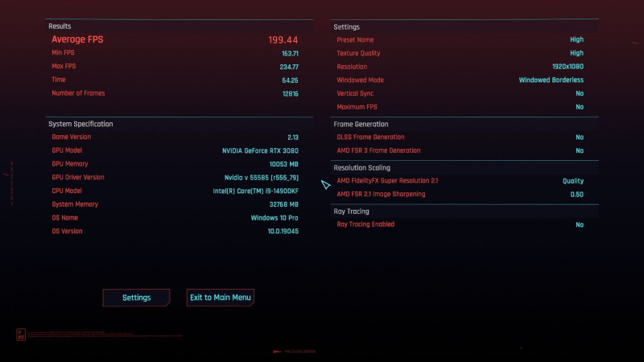Click the Resolution 1920x1080 value
644x362 pixels.
pos(568,67)
